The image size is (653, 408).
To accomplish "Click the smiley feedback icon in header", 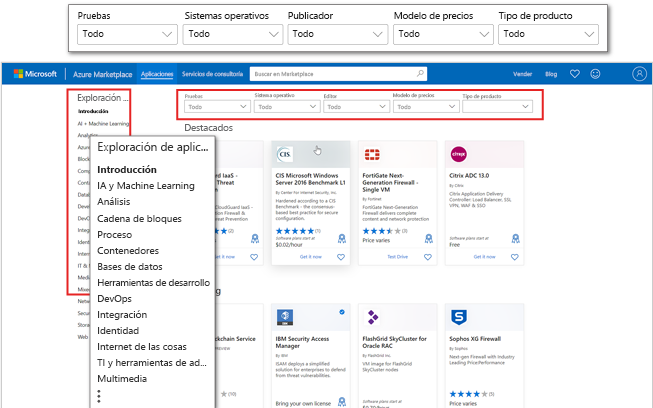I will (x=596, y=74).
